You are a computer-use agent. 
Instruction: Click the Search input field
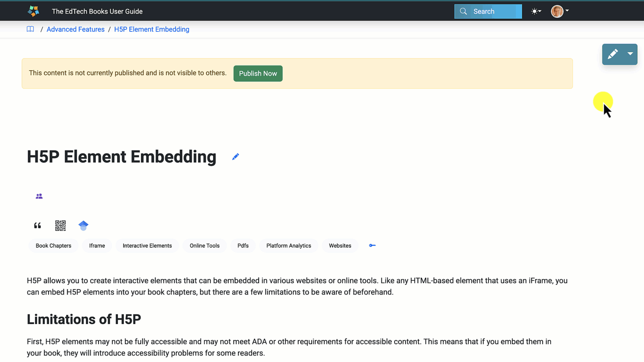click(493, 11)
